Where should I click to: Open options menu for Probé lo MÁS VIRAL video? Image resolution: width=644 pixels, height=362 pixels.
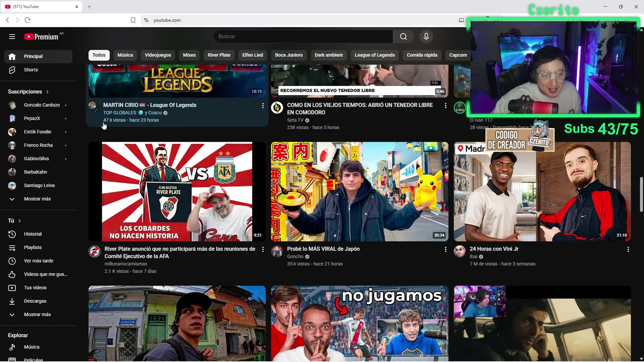tap(445, 249)
